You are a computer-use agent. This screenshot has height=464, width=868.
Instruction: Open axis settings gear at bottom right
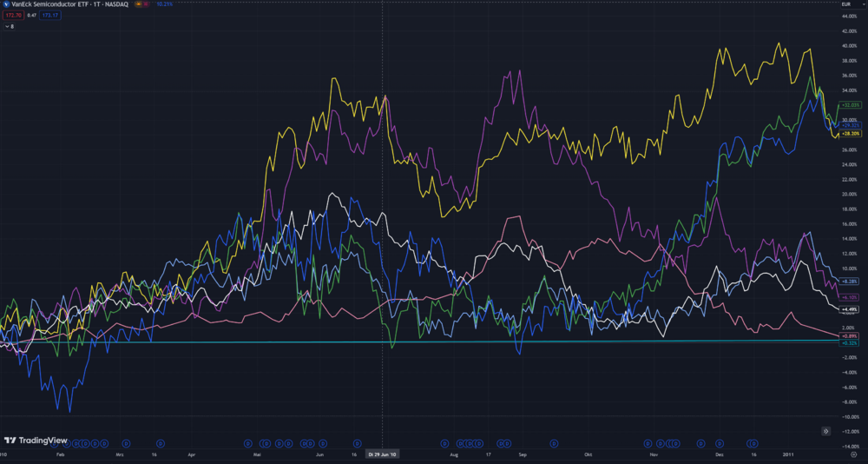coord(853,454)
